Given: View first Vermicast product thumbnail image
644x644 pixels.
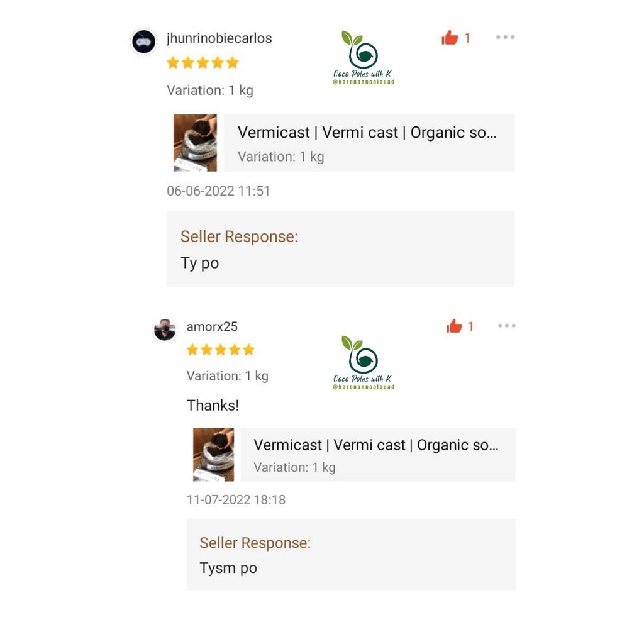Looking at the screenshot, I should (195, 143).
